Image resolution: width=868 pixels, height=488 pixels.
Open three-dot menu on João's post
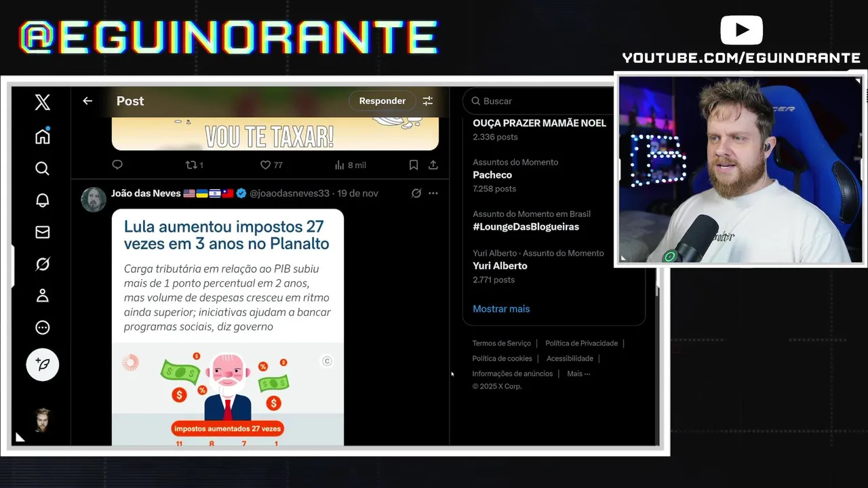(433, 193)
